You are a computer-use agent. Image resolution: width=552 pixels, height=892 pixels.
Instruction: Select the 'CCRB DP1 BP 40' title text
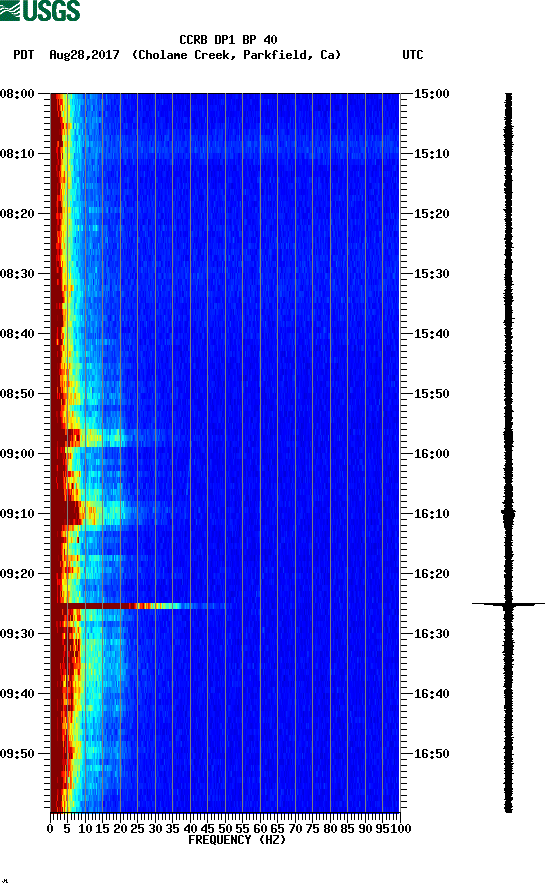(x=228, y=40)
